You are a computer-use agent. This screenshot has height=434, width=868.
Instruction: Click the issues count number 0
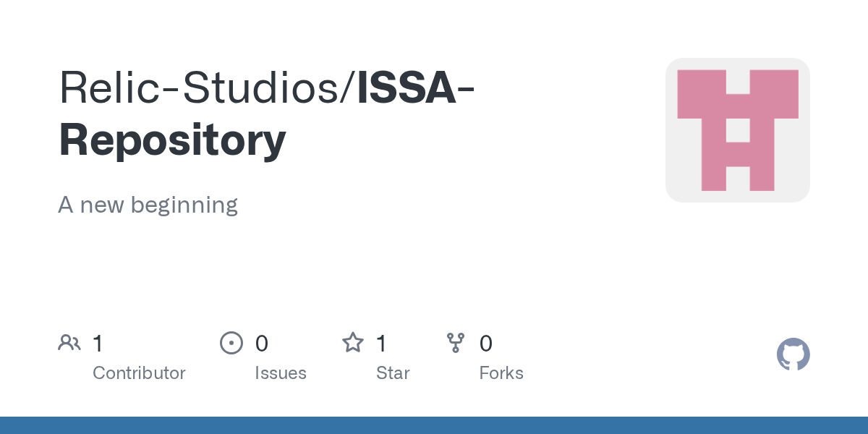pyautogui.click(x=262, y=344)
